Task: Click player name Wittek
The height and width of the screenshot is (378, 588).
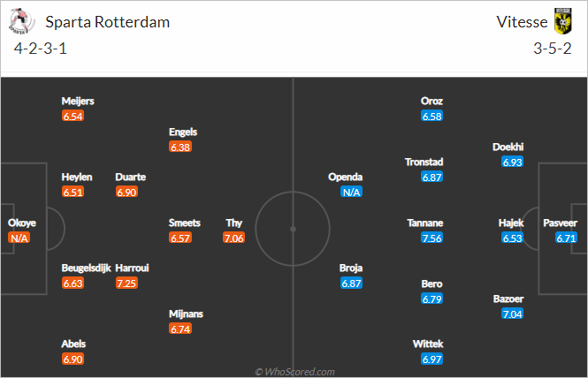Action: point(428,344)
